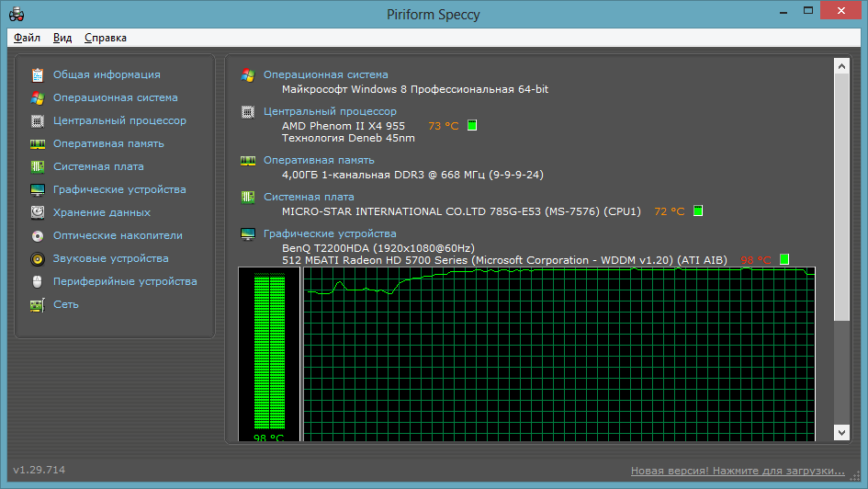Click the MICRO-STAR INTERNATIONAL 785G-E53 text
This screenshot has height=489, width=868.
461,211
